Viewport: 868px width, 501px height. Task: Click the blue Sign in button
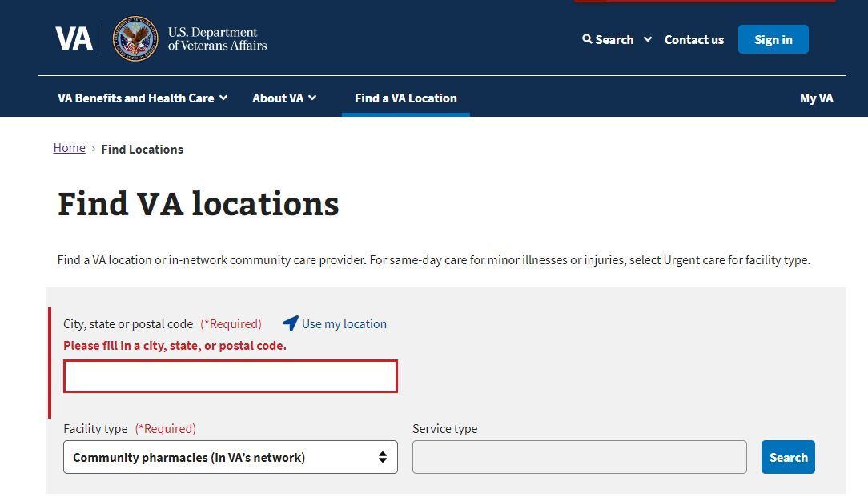pyautogui.click(x=773, y=38)
